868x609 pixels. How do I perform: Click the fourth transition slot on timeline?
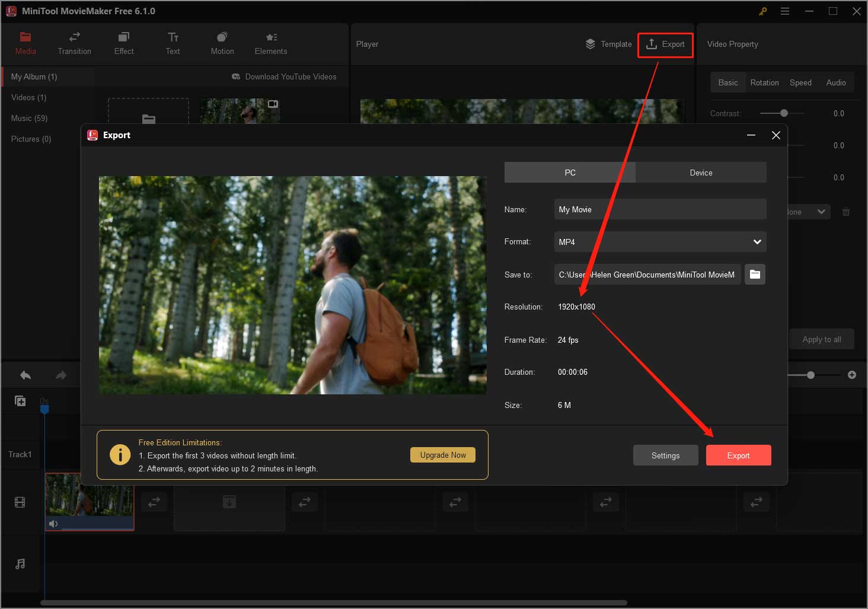(606, 502)
